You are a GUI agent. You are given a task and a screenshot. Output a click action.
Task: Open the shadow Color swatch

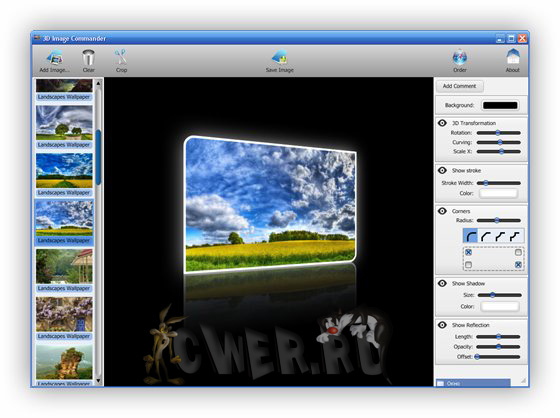point(499,307)
